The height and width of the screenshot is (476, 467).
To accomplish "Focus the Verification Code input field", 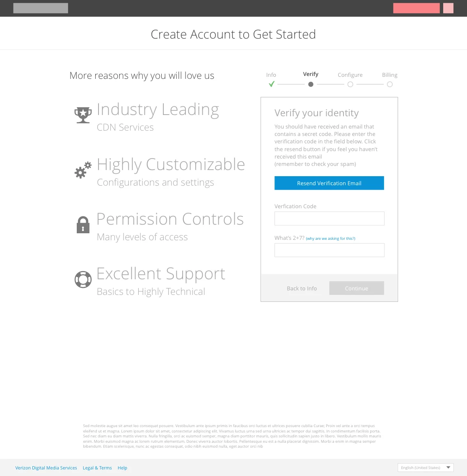I will click(330, 218).
